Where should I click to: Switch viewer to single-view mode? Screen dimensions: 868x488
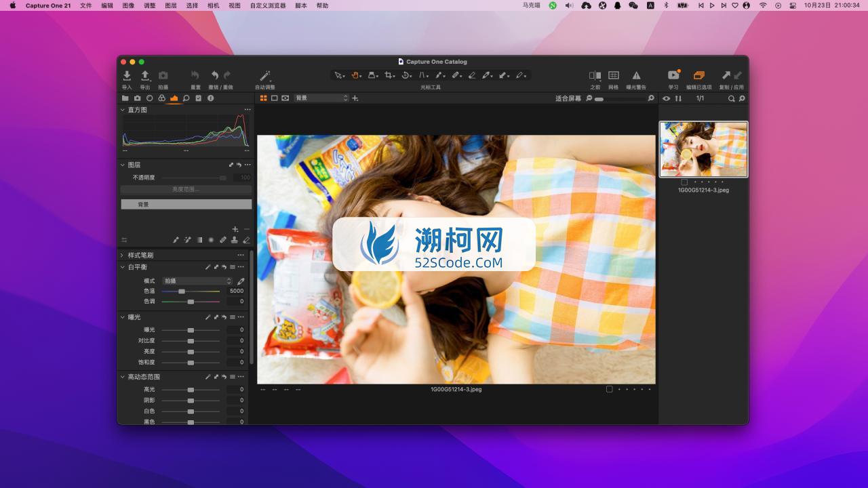(x=275, y=98)
